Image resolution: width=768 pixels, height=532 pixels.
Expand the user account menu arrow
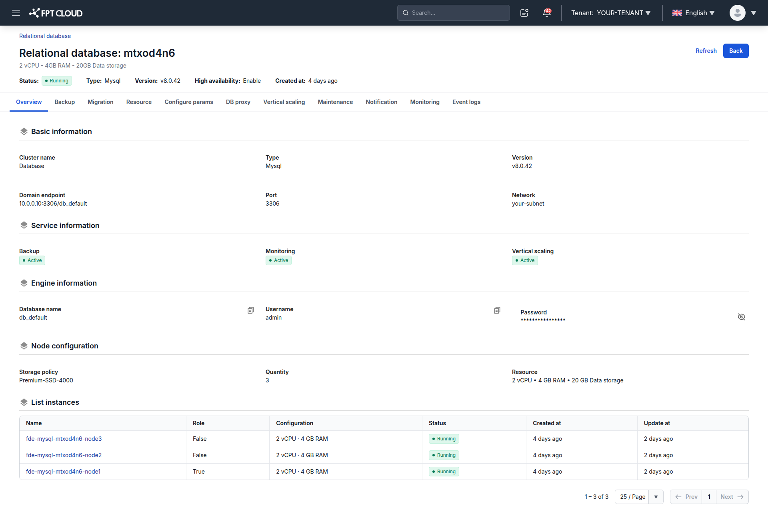coord(754,13)
